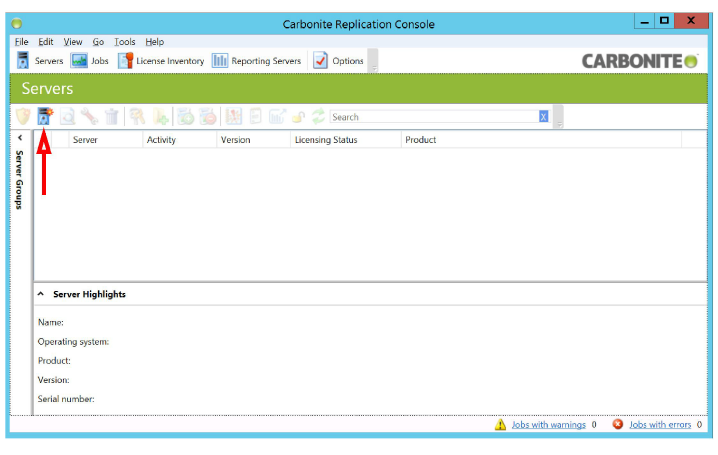
Task: Minimize the Carbonite Replication Console window
Action: (645, 21)
